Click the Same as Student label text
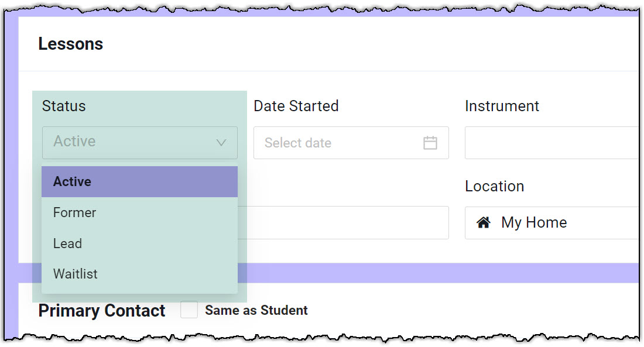 (256, 311)
